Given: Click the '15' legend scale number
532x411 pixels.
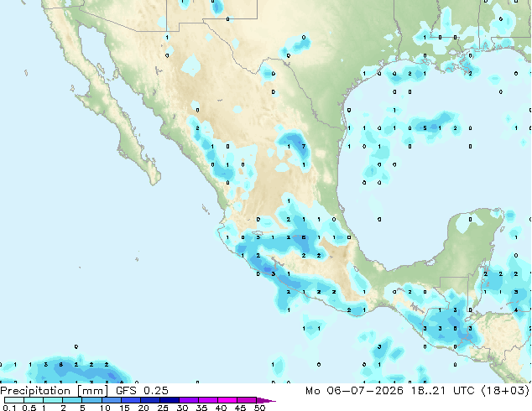Looking at the screenshot, I should point(124,408).
